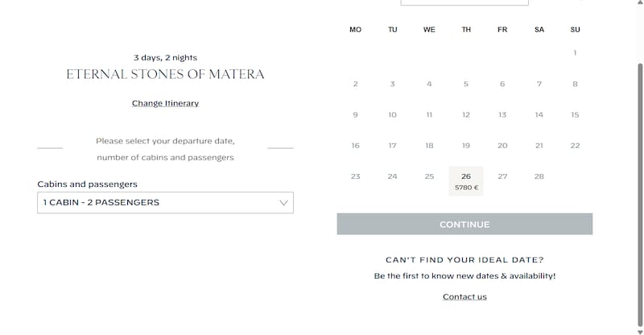Click day 6 on the calendar
The height and width of the screenshot is (335, 644).
(502, 84)
